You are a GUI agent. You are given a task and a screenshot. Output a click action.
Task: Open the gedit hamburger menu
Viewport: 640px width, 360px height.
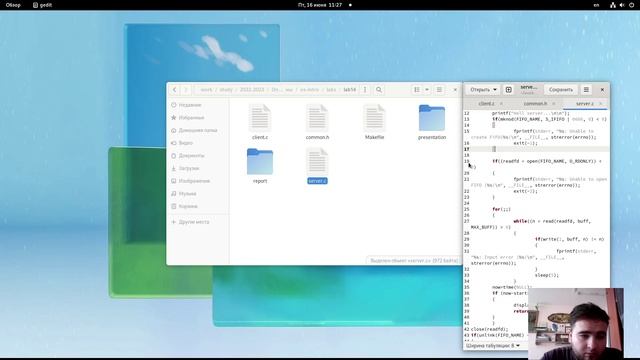(586, 90)
